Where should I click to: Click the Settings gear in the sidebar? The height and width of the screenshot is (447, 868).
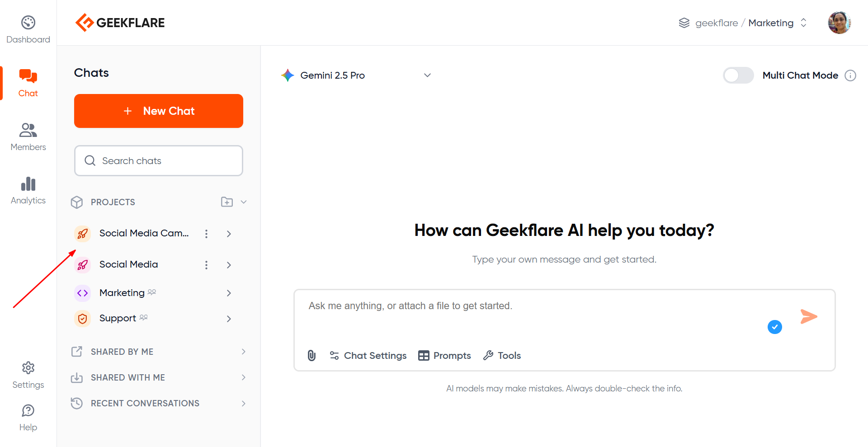tap(28, 375)
